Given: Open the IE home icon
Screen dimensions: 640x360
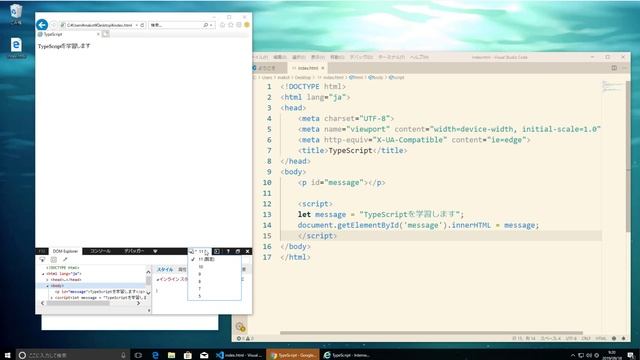Looking at the screenshot, I should click(222, 25).
